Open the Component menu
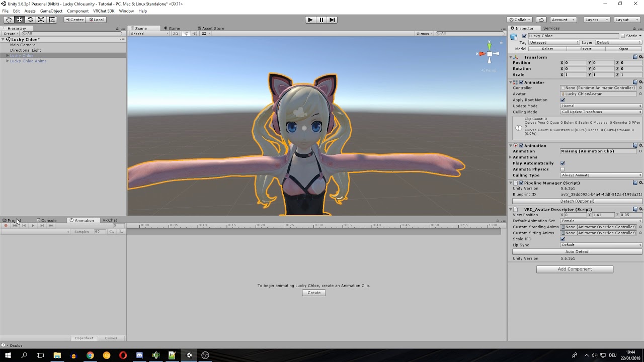The width and height of the screenshot is (644, 362). [77, 11]
